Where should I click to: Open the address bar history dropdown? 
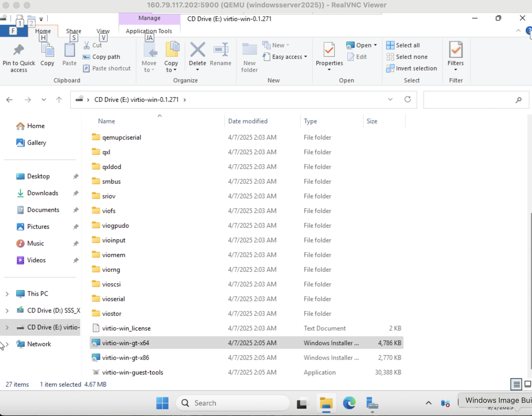[x=390, y=100]
